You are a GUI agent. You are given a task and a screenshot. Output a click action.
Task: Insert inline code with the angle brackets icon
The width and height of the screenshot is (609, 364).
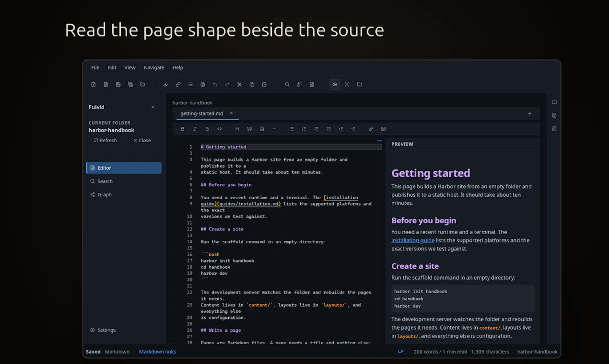pyautogui.click(x=220, y=129)
